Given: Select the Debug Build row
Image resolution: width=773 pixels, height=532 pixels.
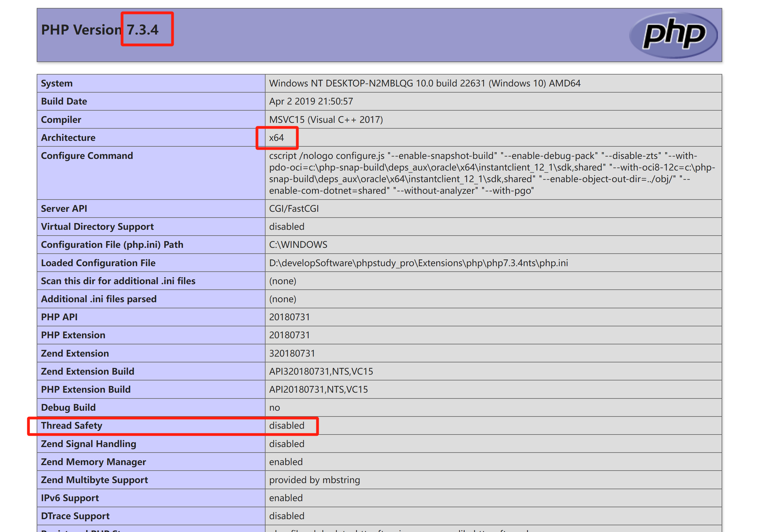Looking at the screenshot, I should 273,407.
